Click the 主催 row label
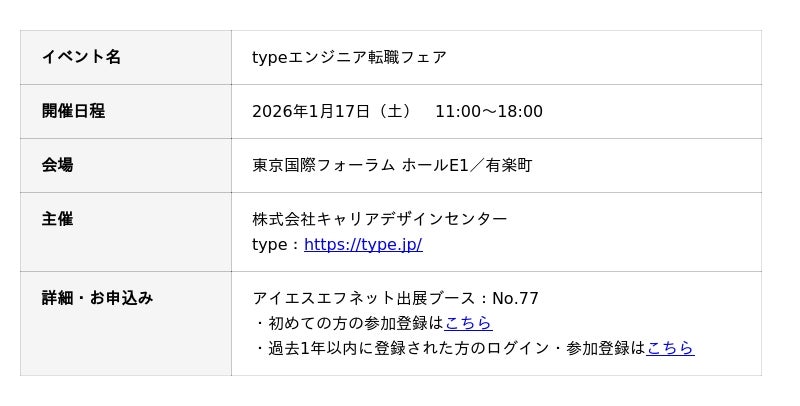 pyautogui.click(x=57, y=219)
